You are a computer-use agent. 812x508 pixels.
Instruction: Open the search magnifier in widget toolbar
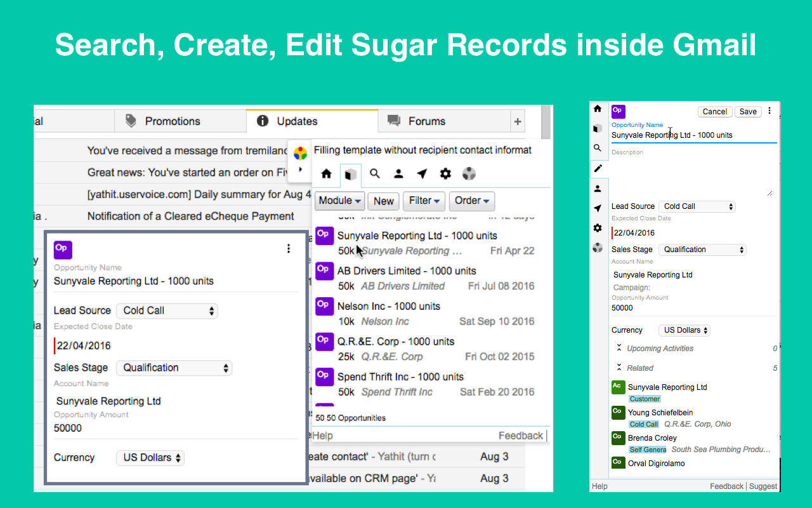tap(375, 173)
